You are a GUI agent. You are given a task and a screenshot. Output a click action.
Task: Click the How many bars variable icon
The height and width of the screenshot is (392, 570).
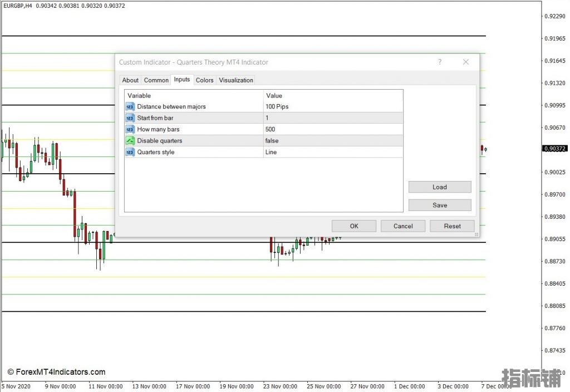click(130, 129)
